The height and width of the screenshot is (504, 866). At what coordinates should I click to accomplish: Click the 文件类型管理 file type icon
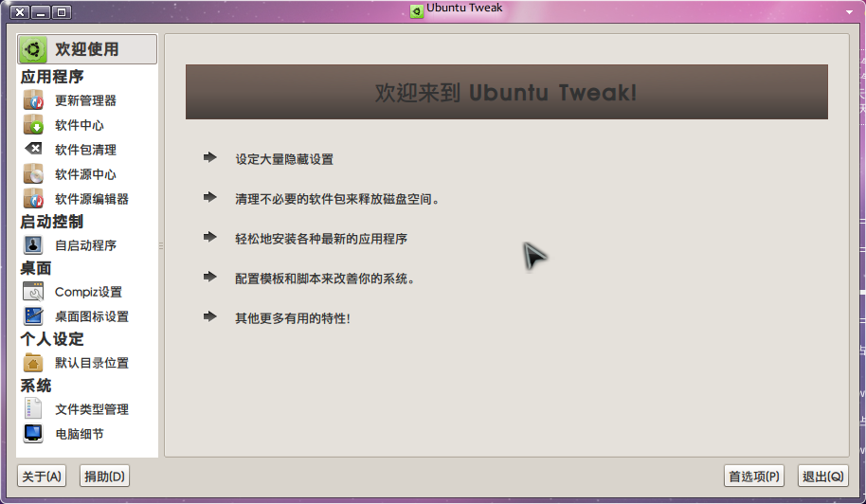pos(33,408)
